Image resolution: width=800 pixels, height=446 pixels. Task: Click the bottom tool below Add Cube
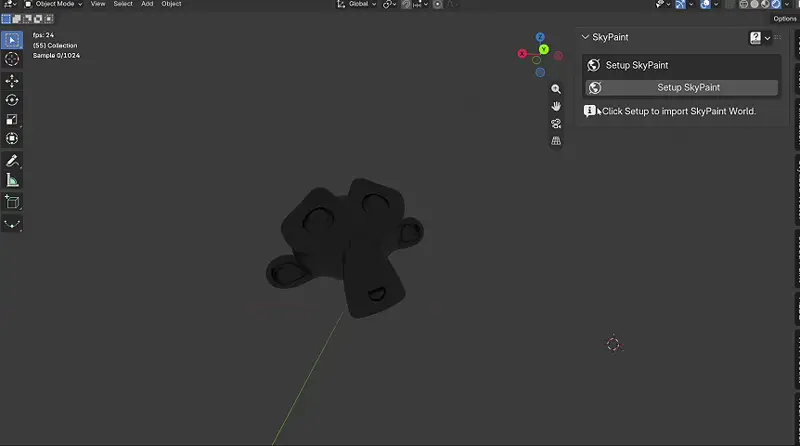coord(12,224)
